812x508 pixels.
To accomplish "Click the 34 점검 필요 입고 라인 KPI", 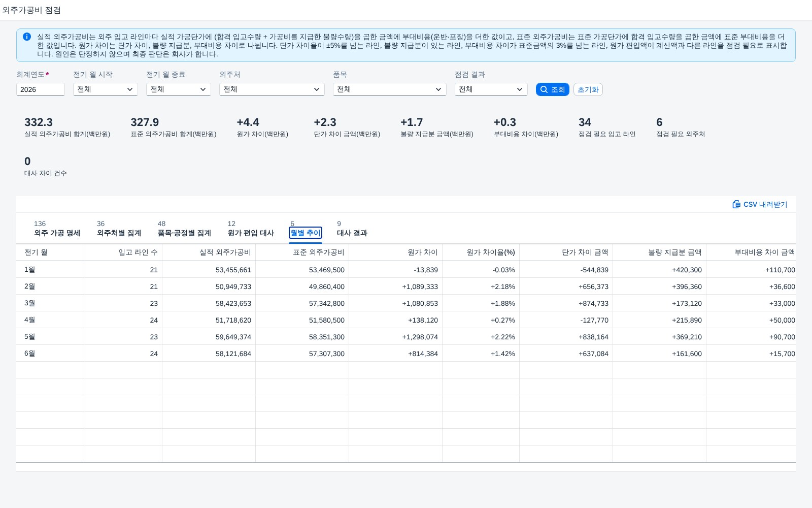I will tap(607, 127).
